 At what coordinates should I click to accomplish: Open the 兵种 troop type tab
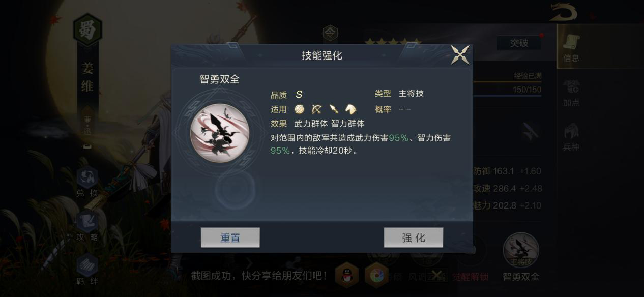pos(571,137)
